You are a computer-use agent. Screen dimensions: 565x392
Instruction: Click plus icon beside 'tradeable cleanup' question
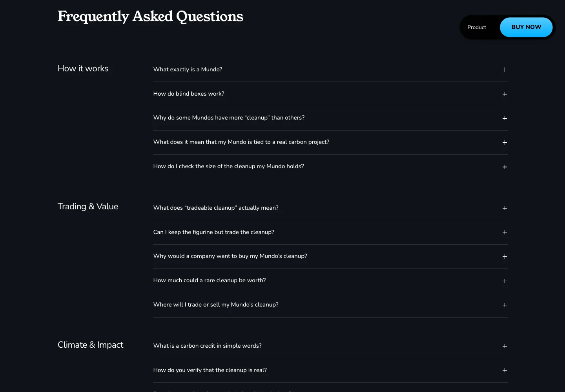(x=505, y=208)
